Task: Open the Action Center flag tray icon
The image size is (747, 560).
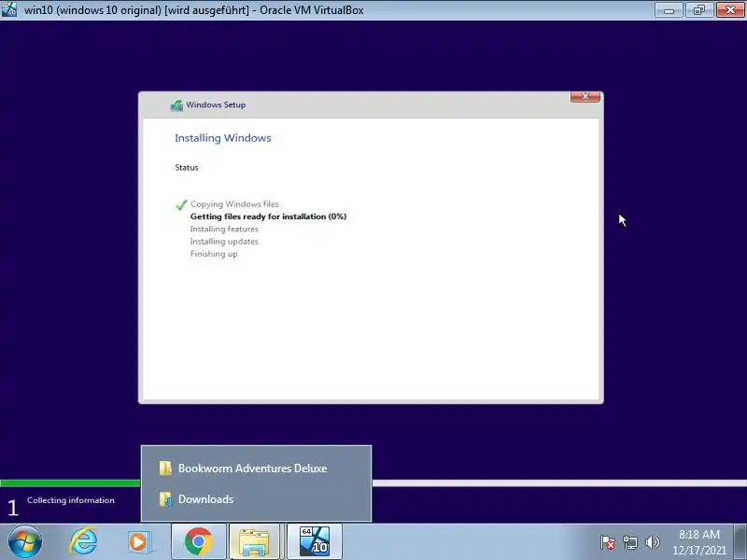Action: pos(608,542)
